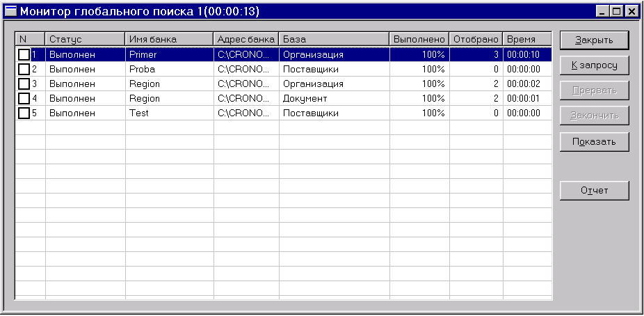
Task: Click the disabled Закончить button
Action: (x=594, y=116)
